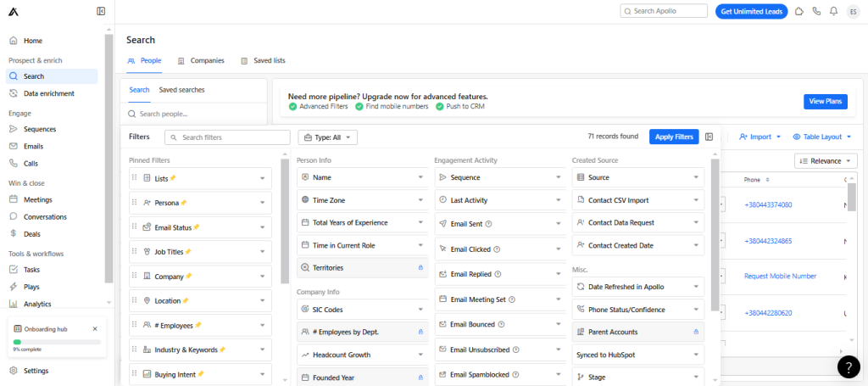Switch to the Saved lists tab
The height and width of the screenshot is (386, 868).
263,60
